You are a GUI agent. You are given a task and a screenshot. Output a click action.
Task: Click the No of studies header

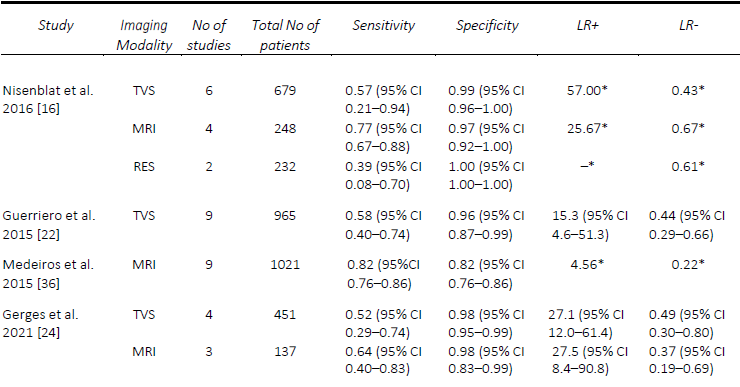click(209, 35)
